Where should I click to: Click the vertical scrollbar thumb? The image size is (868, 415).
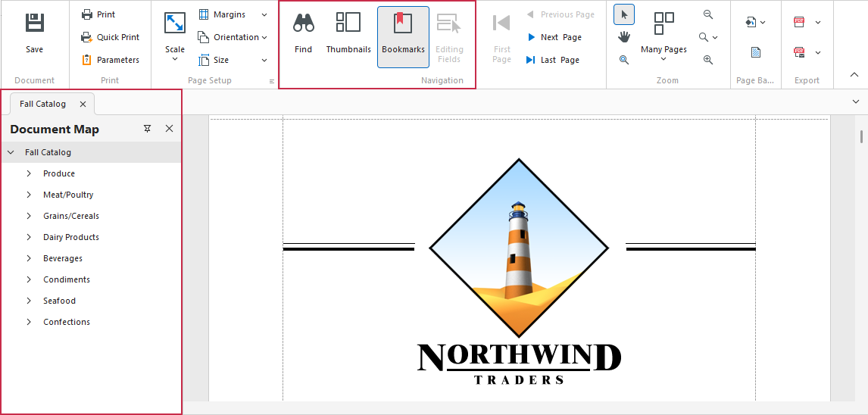click(861, 136)
